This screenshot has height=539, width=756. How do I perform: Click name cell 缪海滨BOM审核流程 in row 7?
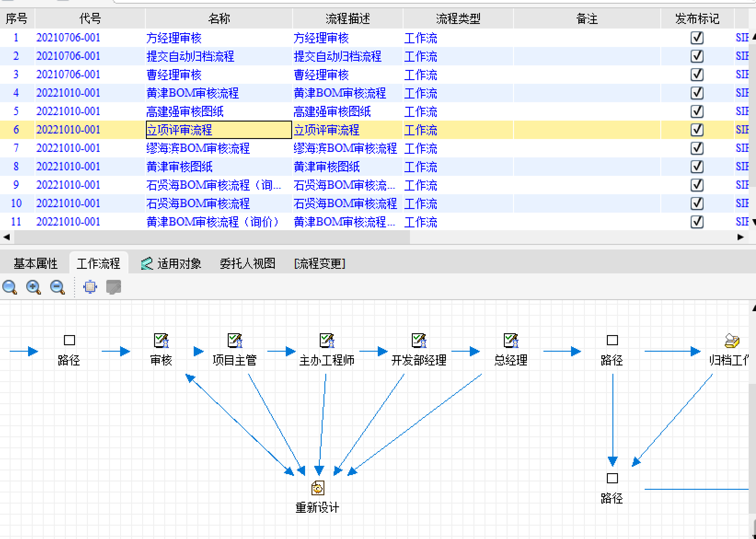[219, 148]
